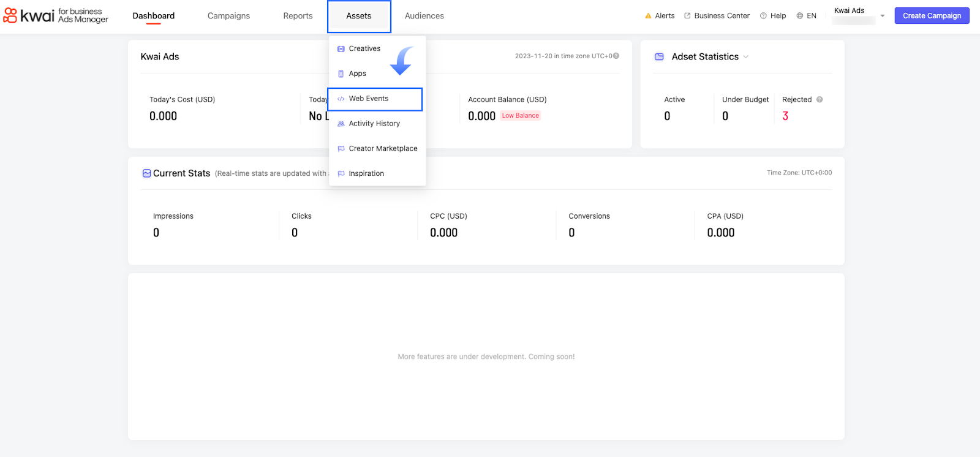This screenshot has width=980, height=457.
Task: Click the Today's Cost (USD) label
Action: [x=182, y=99]
